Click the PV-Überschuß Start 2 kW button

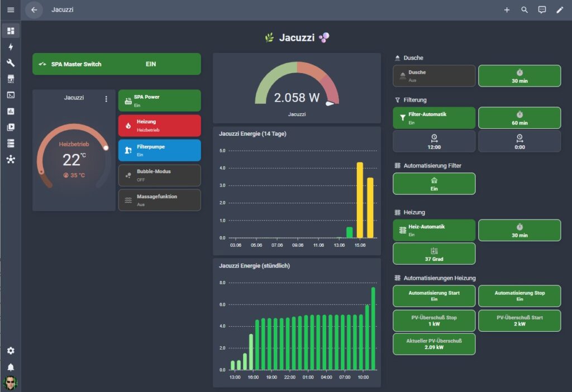(x=519, y=321)
